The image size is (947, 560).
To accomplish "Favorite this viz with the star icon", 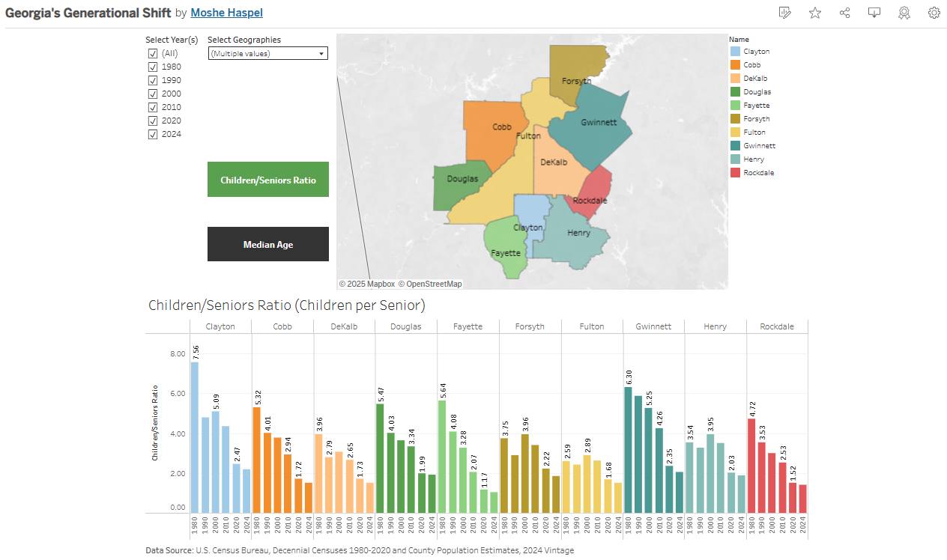I will [x=815, y=13].
